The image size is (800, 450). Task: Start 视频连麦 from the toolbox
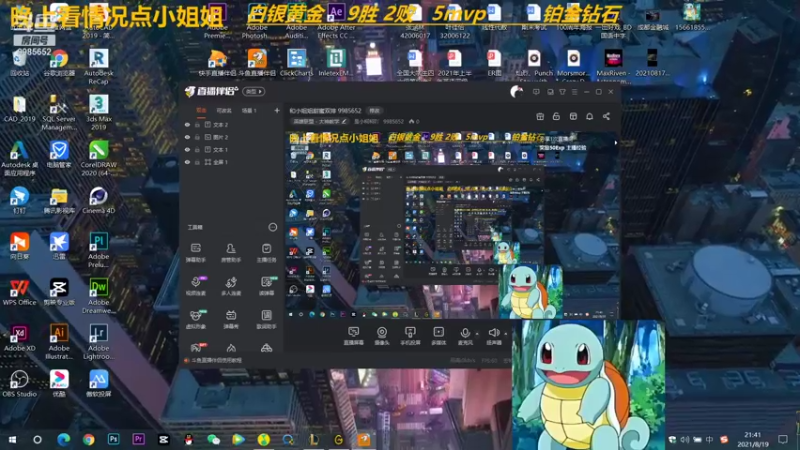(195, 286)
